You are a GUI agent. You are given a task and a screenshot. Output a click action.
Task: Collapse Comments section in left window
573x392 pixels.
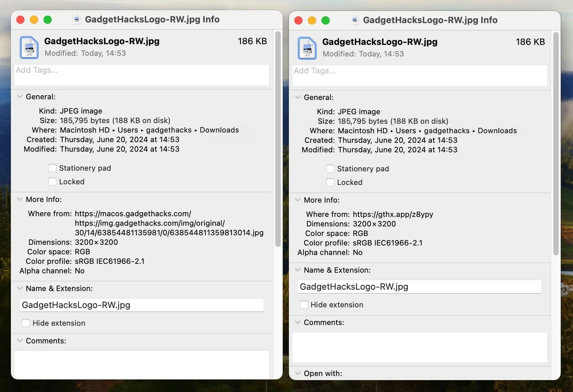click(20, 341)
